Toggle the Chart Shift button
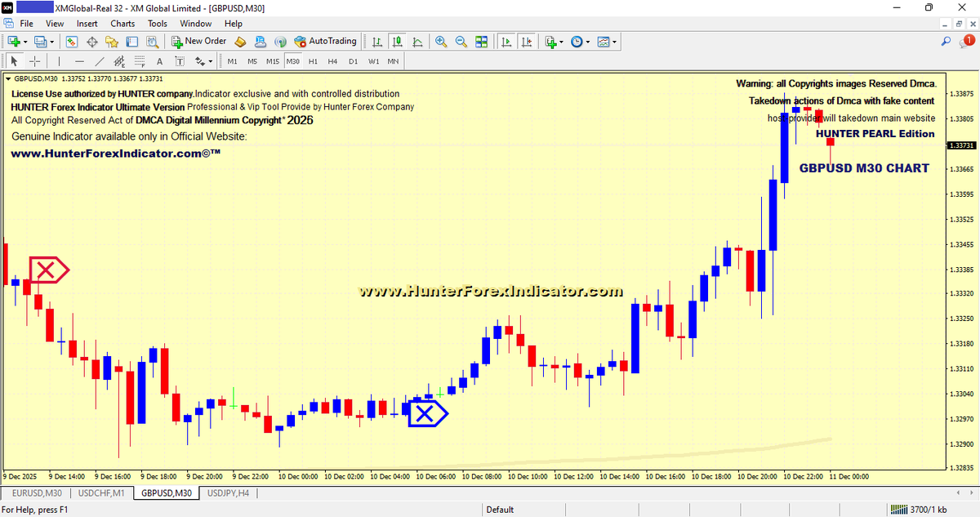 [x=526, y=42]
